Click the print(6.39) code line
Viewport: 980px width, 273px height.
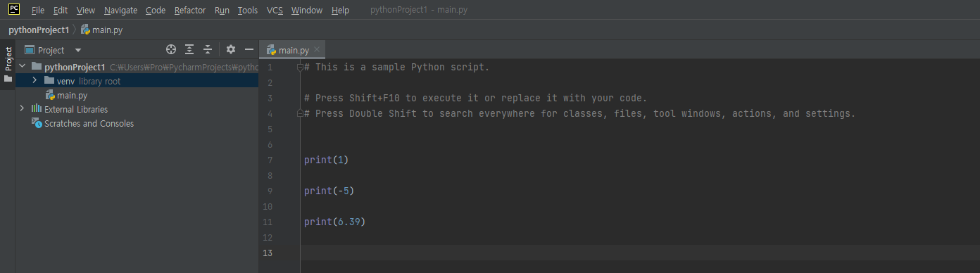pyautogui.click(x=335, y=222)
